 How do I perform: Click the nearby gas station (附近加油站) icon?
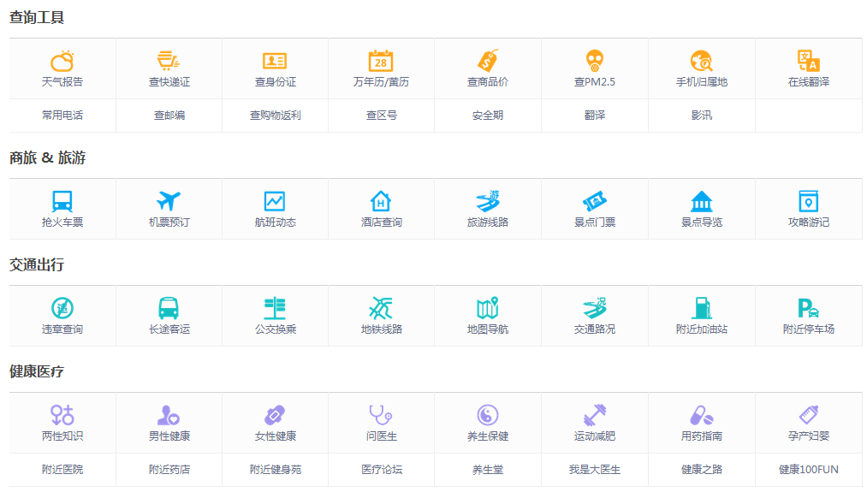coord(701,308)
